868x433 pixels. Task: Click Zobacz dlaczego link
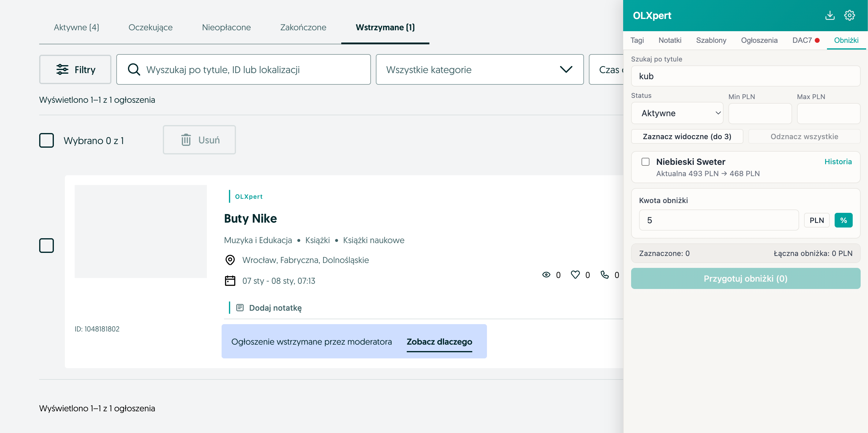440,342
